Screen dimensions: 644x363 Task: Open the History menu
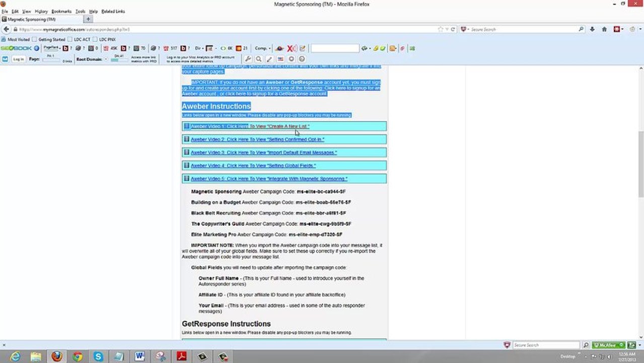(x=41, y=11)
